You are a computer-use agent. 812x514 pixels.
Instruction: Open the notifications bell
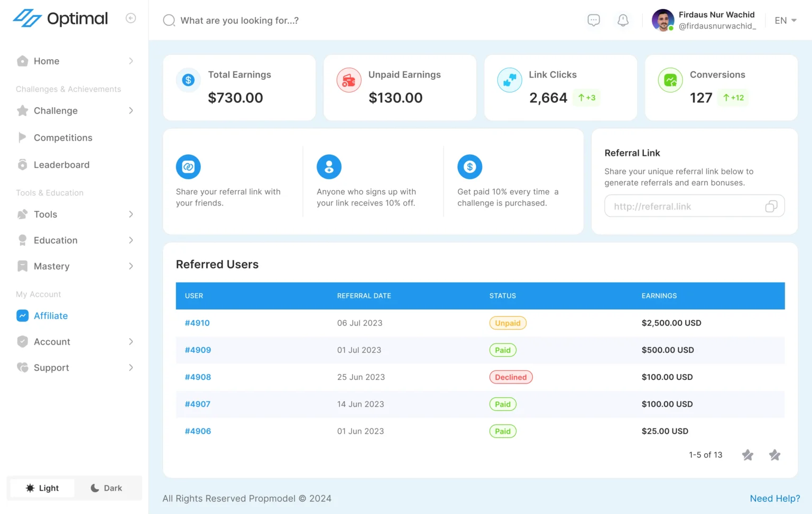coord(622,20)
